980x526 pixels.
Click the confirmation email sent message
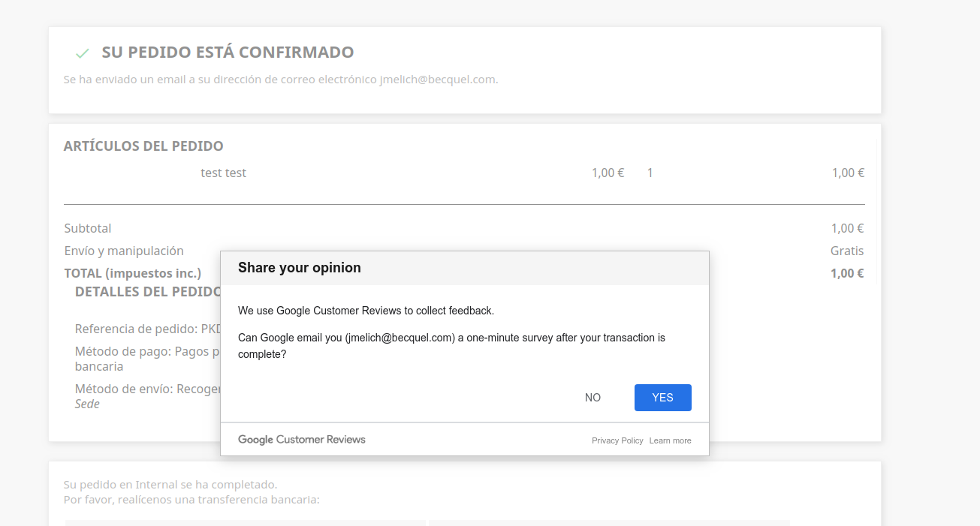tap(281, 80)
